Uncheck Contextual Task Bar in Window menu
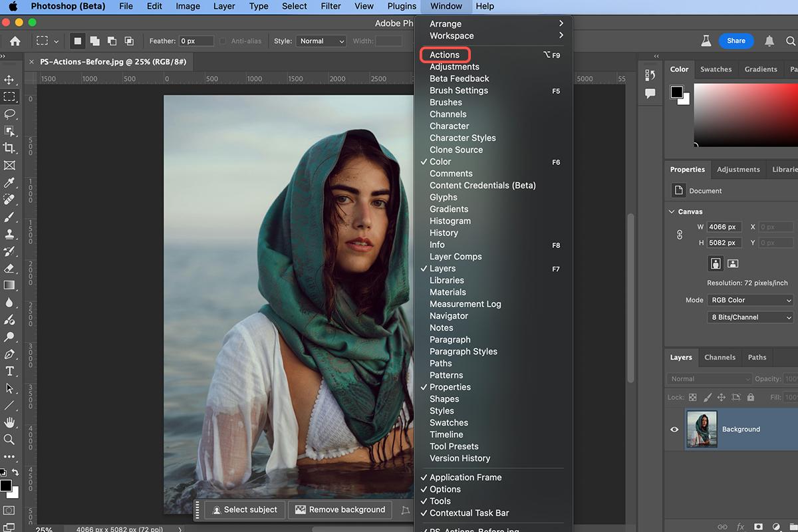The width and height of the screenshot is (798, 532). pyautogui.click(x=469, y=513)
